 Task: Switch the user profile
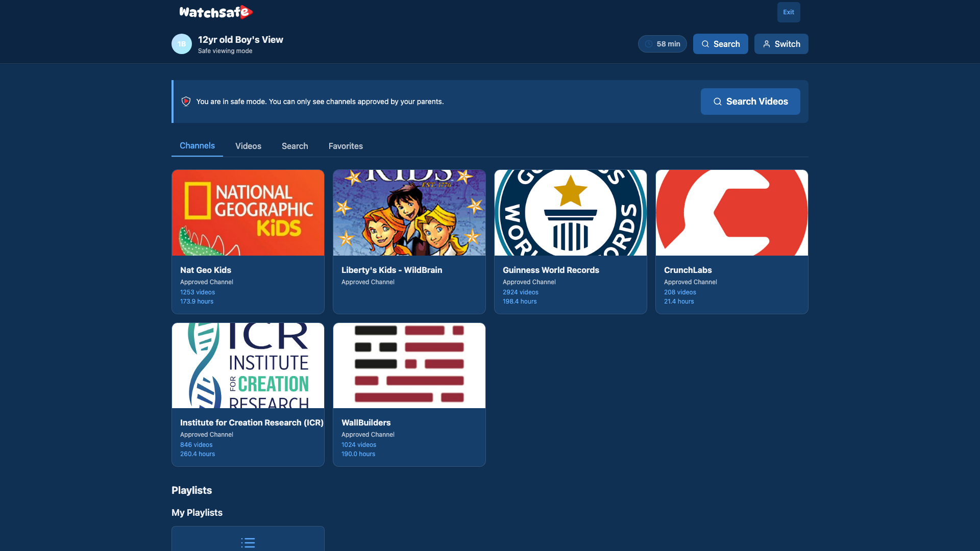click(x=781, y=44)
